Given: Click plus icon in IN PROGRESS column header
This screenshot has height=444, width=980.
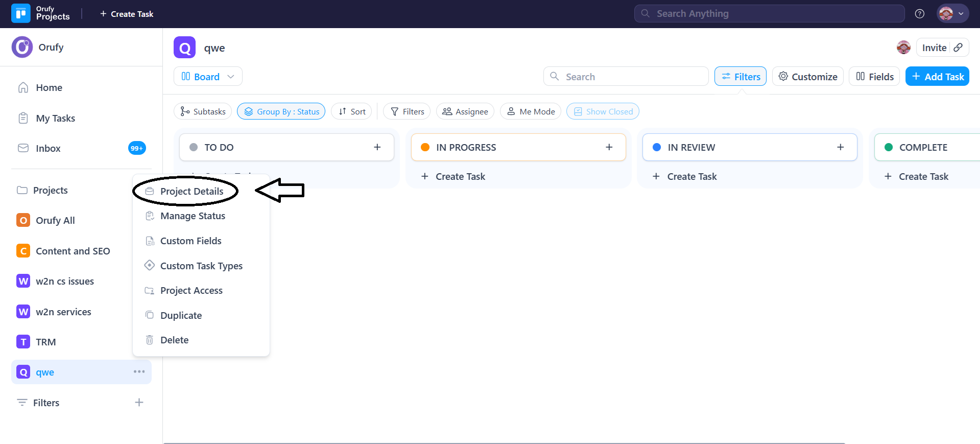Looking at the screenshot, I should pyautogui.click(x=609, y=147).
